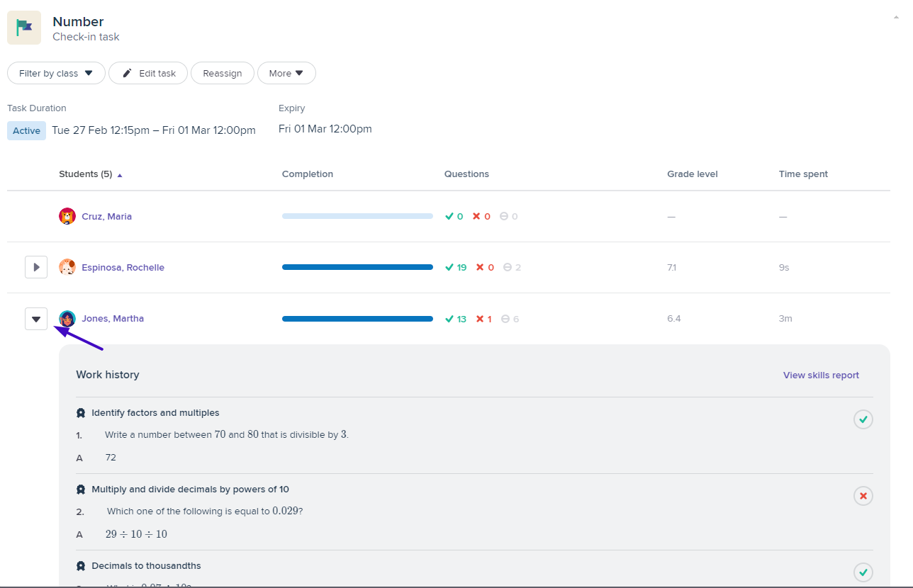Screen dimensions: 913x588
Task: Click the question about divisible by 3
Action: pos(227,434)
